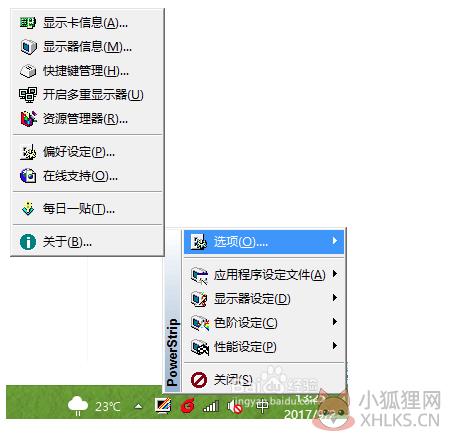
Task: Click the multi-monitor icon beside 开启多重显示器
Action: (28, 95)
